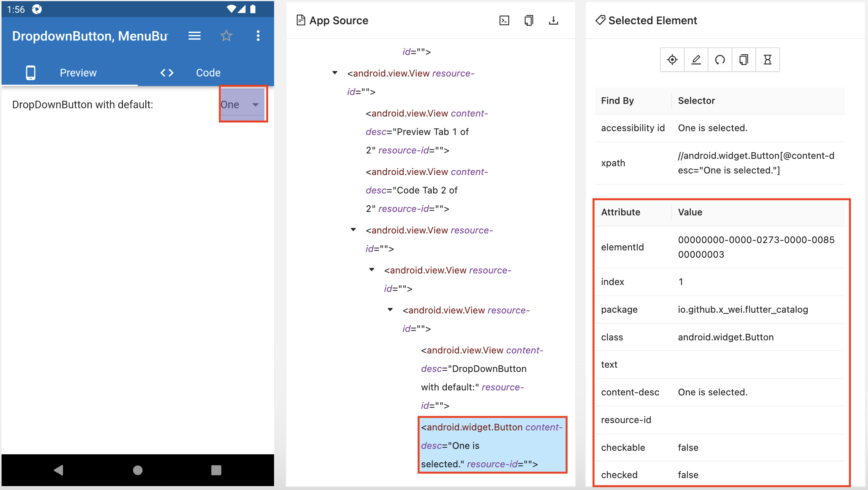Open hamburger menu in app bar

[x=195, y=36]
